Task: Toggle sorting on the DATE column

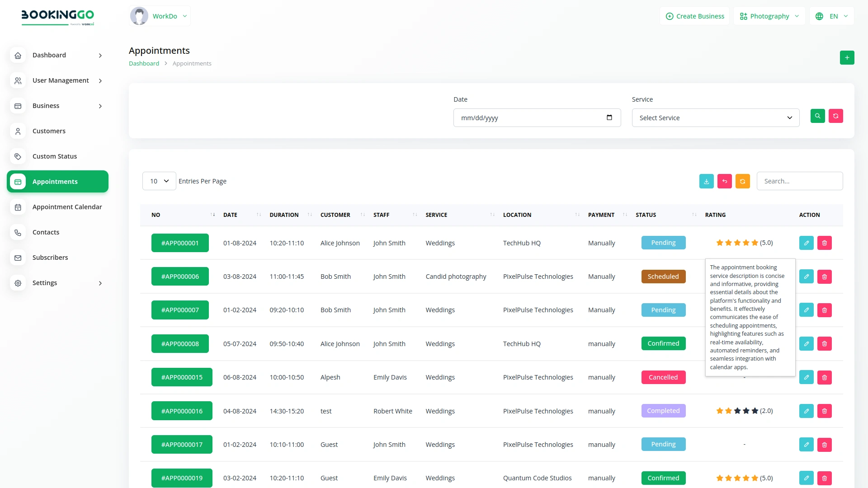Action: pyautogui.click(x=258, y=215)
